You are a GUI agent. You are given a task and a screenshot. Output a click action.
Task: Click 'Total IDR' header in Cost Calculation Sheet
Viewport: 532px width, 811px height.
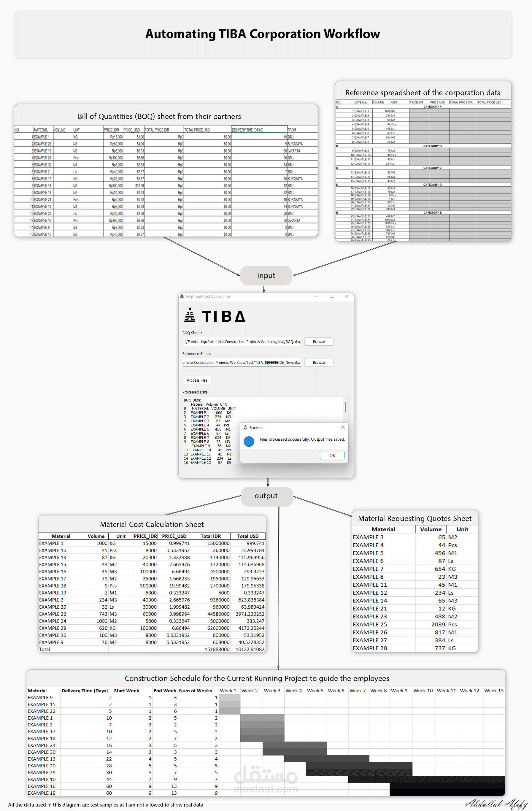pos(211,536)
